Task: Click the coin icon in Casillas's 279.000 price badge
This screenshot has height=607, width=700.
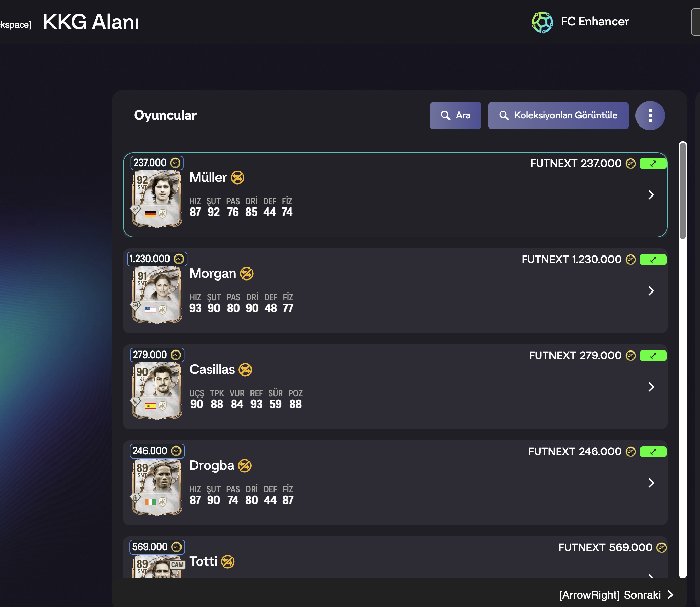Action: click(x=176, y=355)
